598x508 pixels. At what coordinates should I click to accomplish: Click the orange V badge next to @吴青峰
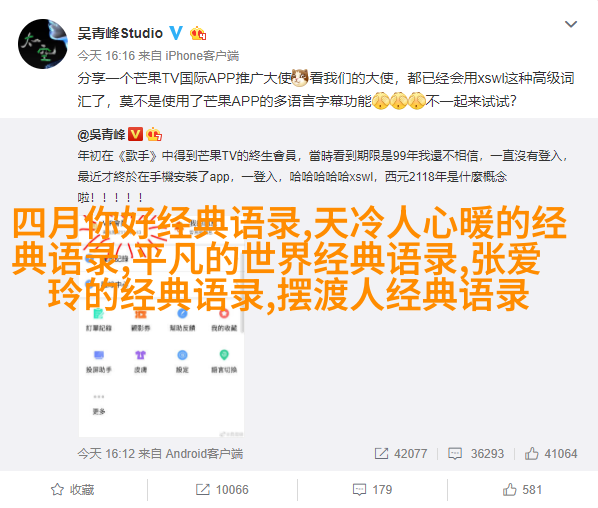click(135, 134)
